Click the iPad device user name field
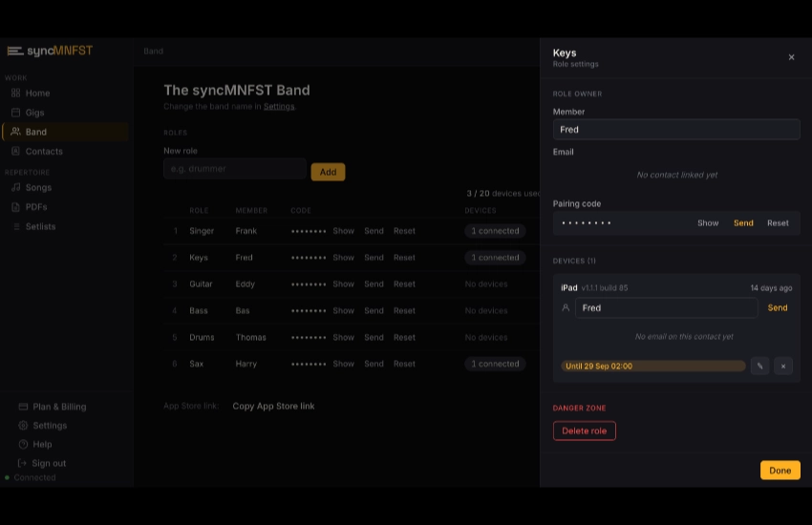Viewport: 812px width, 525px height. click(x=667, y=307)
